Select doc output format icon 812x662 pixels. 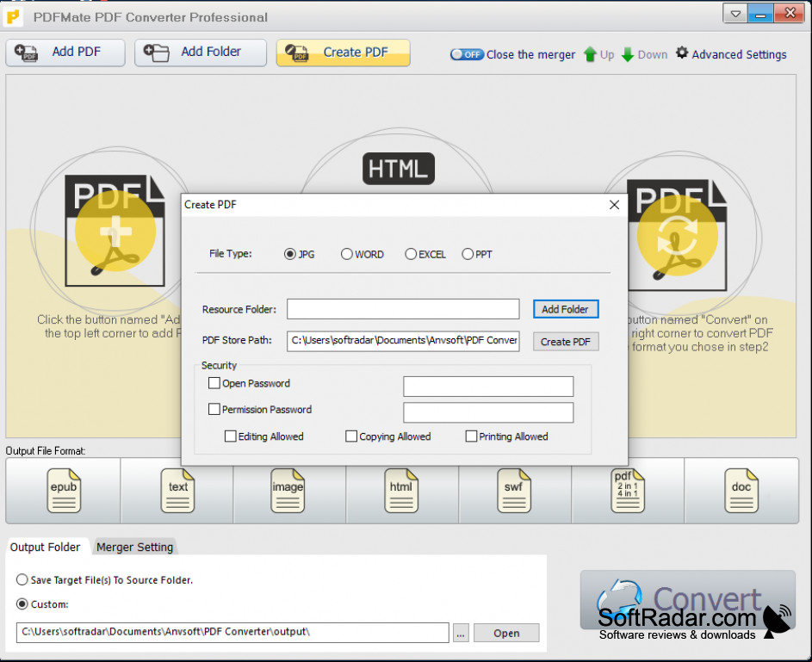click(x=741, y=490)
